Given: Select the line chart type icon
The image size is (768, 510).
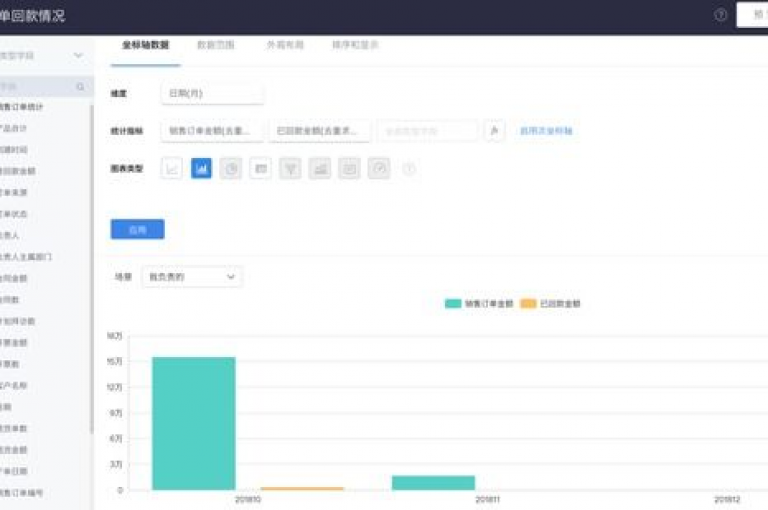Looking at the screenshot, I should coord(171,169).
